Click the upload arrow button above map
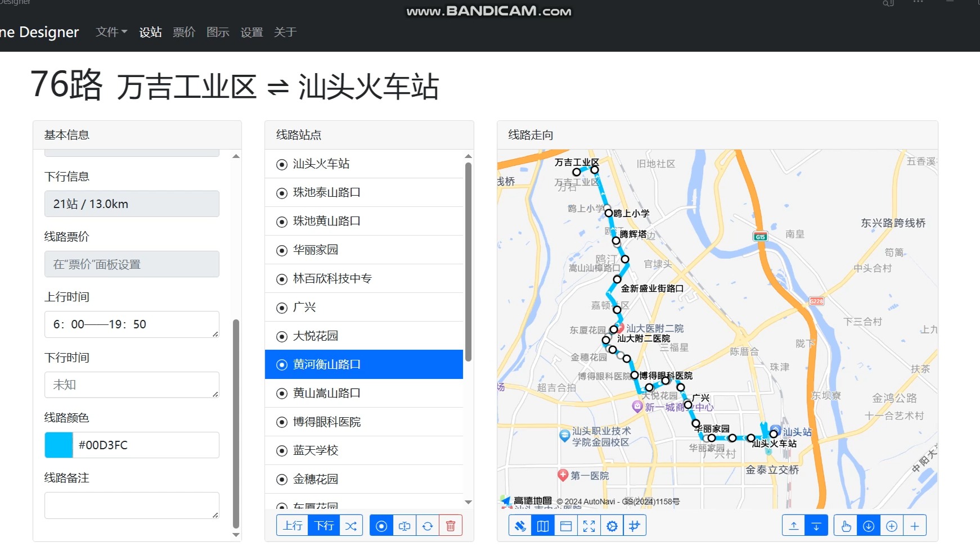The image size is (980, 551). tap(794, 525)
